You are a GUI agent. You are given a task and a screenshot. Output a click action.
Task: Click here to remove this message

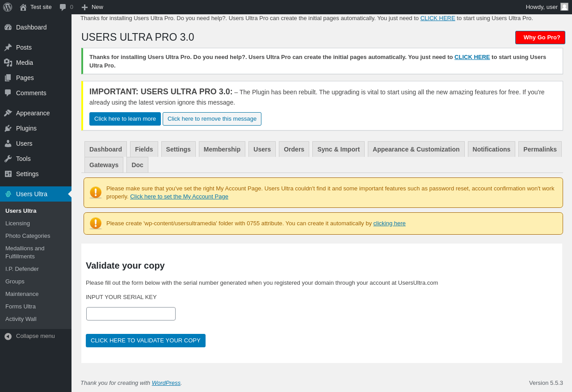212,119
